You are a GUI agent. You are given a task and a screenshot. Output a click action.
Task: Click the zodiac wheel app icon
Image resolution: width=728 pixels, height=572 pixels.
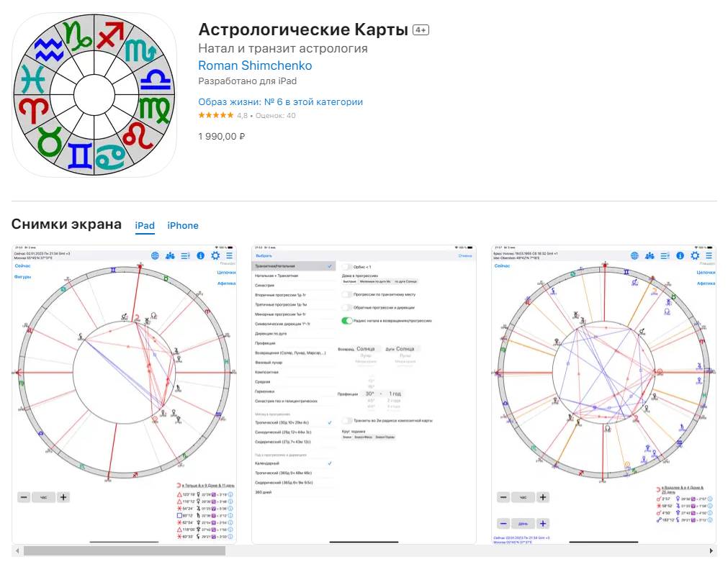[x=94, y=95]
